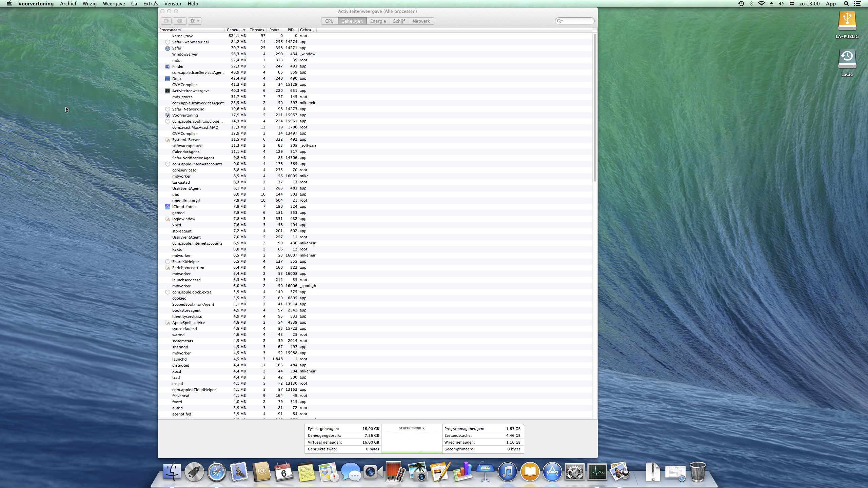Open Spotlight search in menu bar
The width and height of the screenshot is (868, 488).
click(846, 4)
